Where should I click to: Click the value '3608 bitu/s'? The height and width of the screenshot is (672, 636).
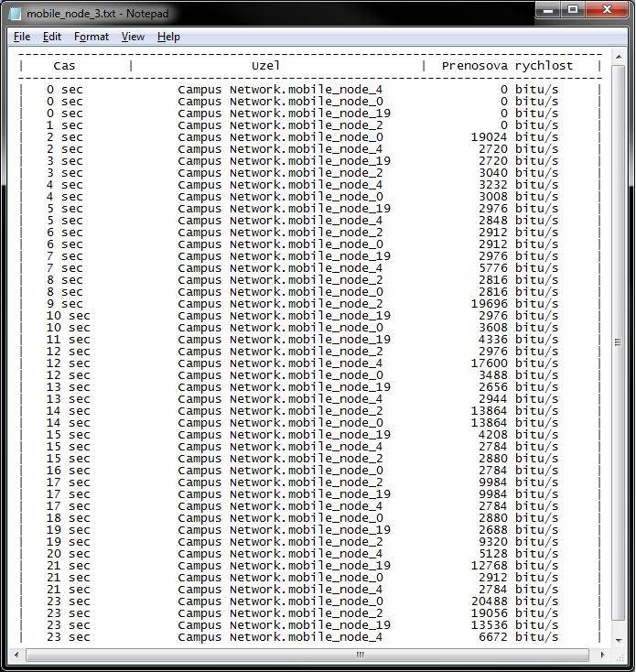pos(518,328)
